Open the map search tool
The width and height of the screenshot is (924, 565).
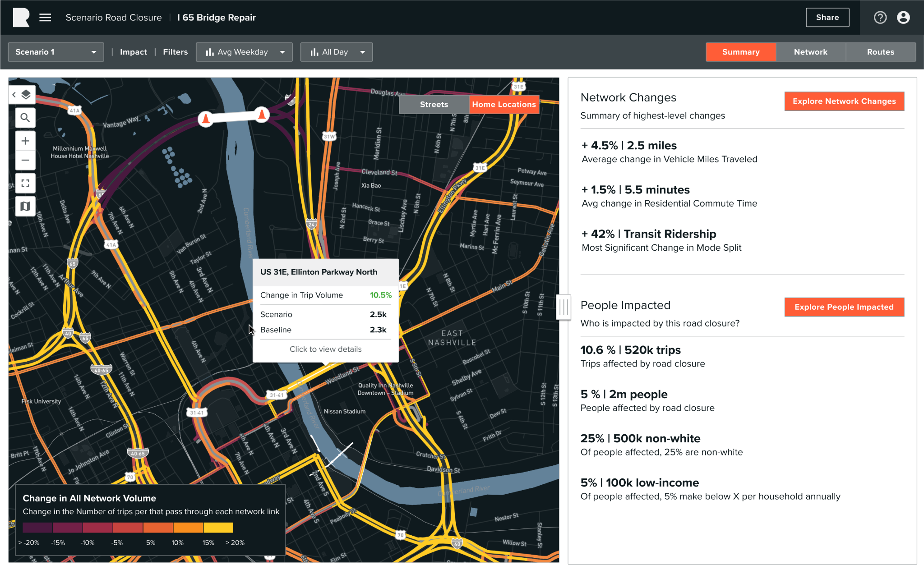click(25, 118)
